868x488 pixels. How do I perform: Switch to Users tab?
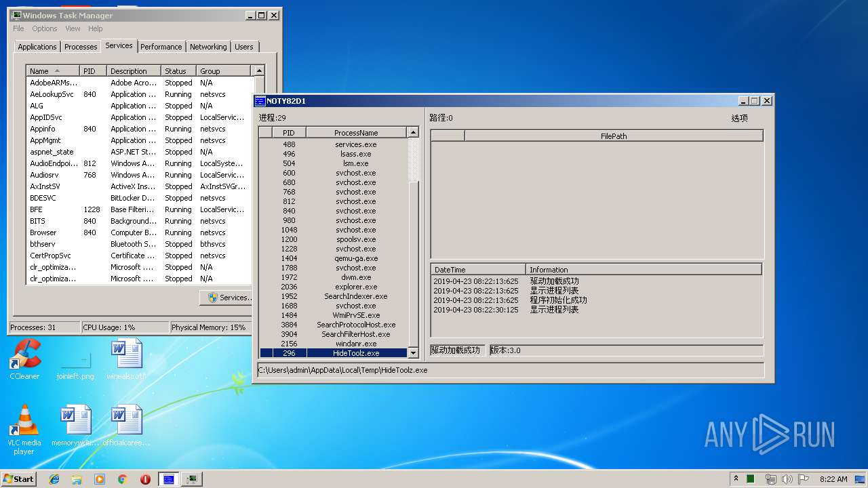click(244, 47)
